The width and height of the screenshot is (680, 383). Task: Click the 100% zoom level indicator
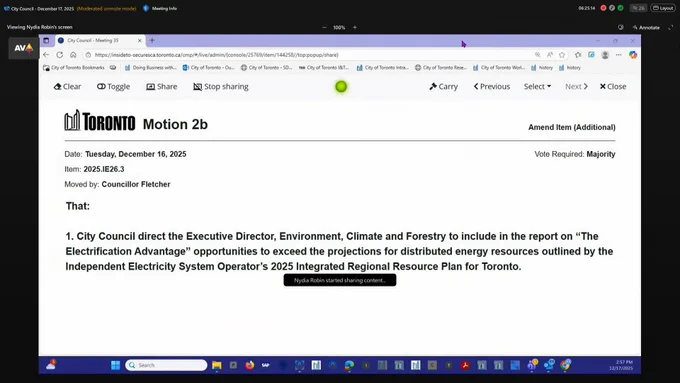coord(339,27)
